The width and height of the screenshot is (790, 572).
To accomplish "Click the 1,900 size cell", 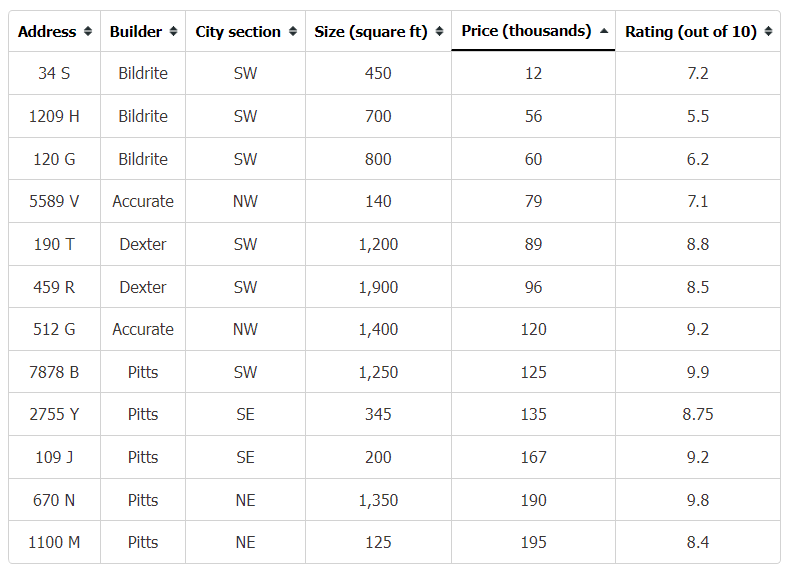I will 378,287.
